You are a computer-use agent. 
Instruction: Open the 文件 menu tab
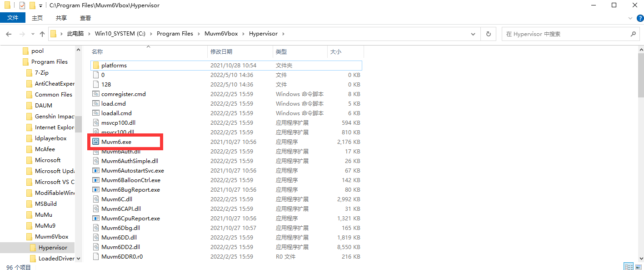[13, 18]
